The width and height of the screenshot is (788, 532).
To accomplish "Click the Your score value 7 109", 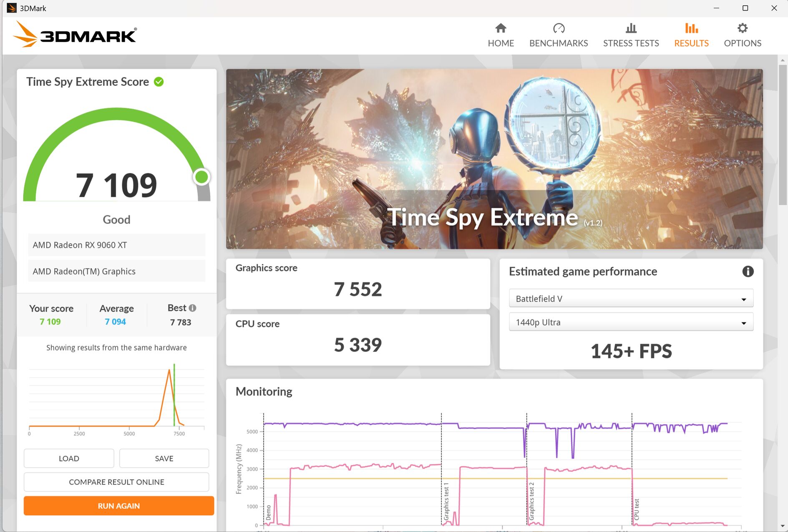I will click(50, 322).
